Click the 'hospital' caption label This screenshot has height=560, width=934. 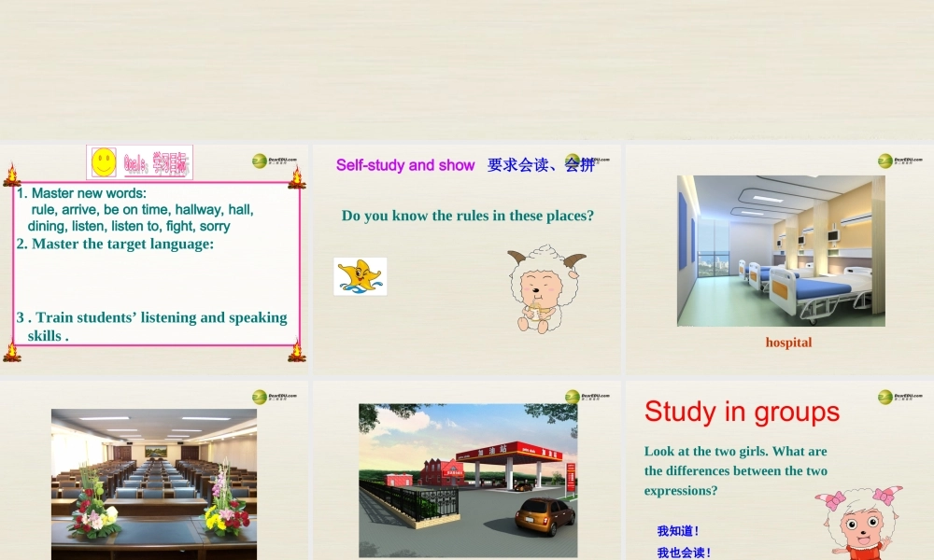tap(787, 343)
